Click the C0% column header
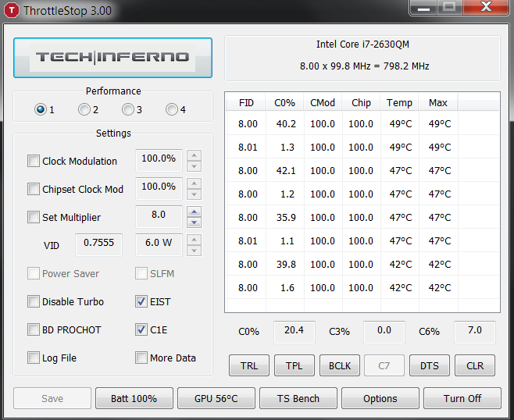 click(284, 103)
